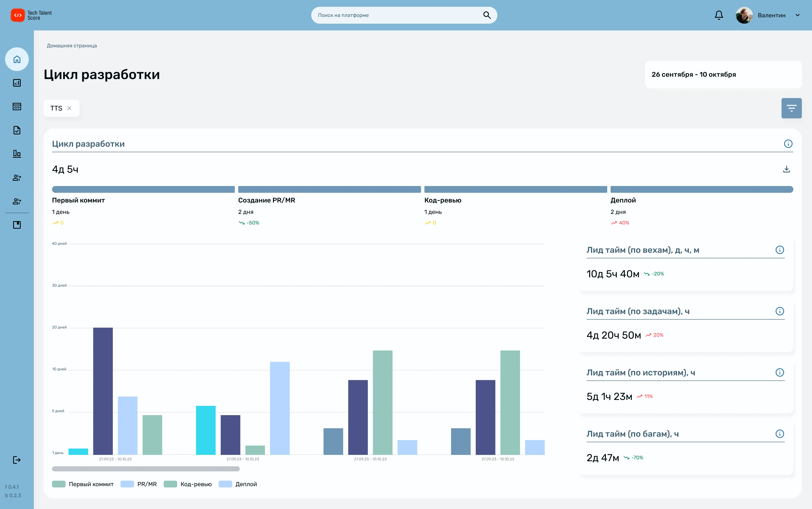
Task: Show info for Лид тайм (по багам)
Action: tap(780, 434)
